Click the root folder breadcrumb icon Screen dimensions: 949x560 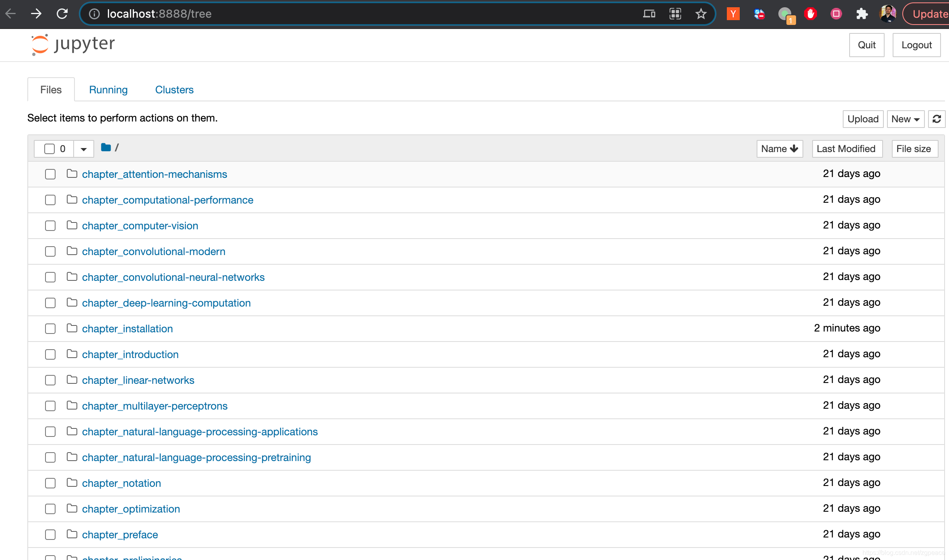point(106,148)
